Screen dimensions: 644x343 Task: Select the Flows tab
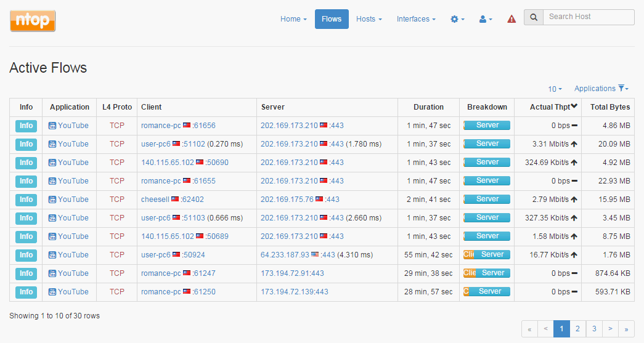(x=332, y=19)
